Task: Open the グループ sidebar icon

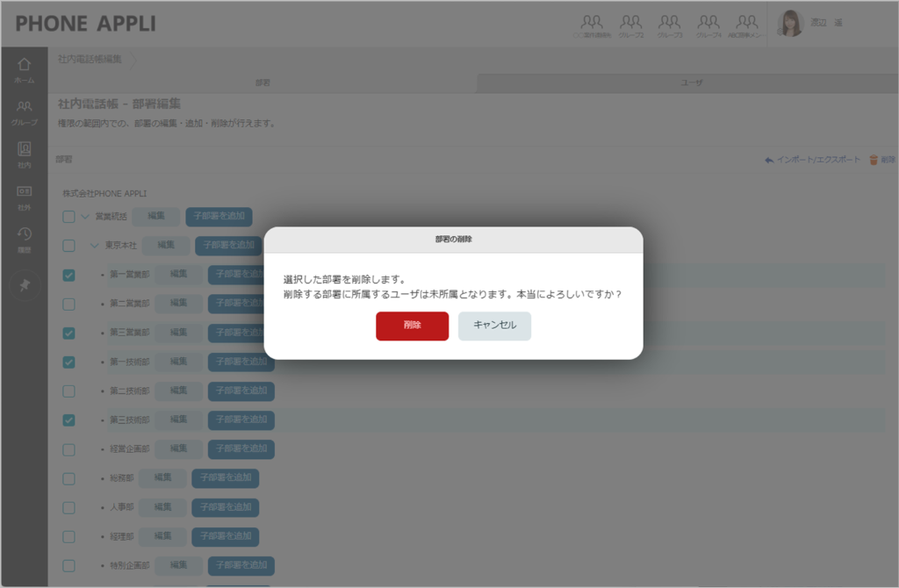Action: (x=25, y=111)
